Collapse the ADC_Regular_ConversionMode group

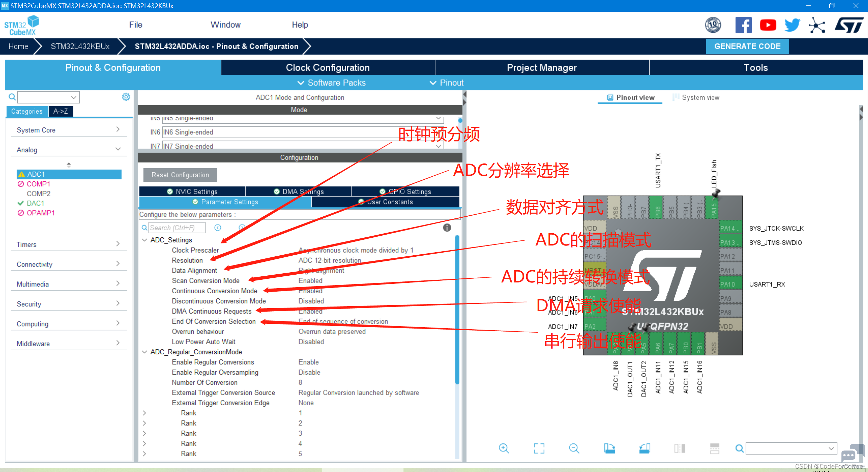[144, 352]
